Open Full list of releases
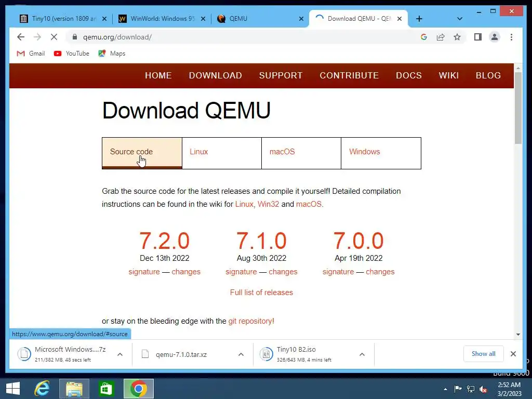The height and width of the screenshot is (399, 532). [x=261, y=292]
